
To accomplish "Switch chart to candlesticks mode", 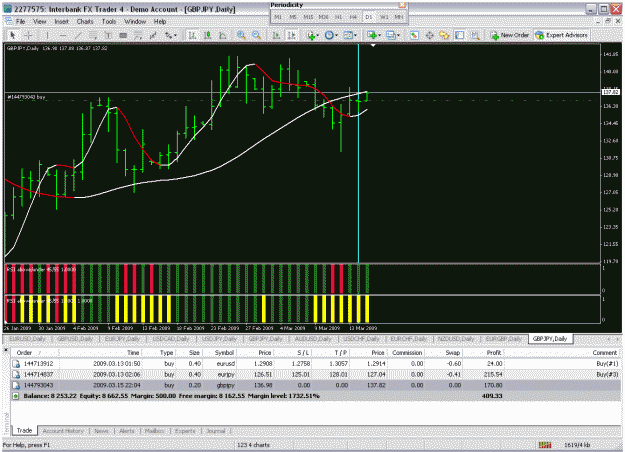I will pyautogui.click(x=207, y=35).
